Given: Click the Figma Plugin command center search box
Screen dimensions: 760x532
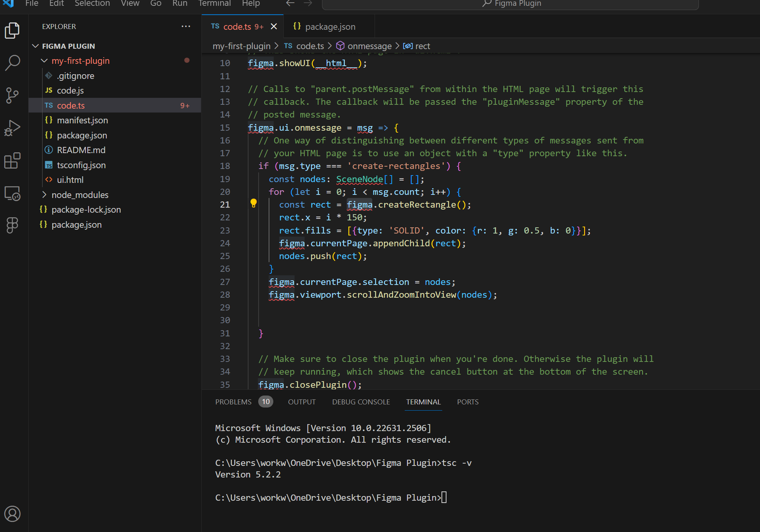Looking at the screenshot, I should 510,4.
